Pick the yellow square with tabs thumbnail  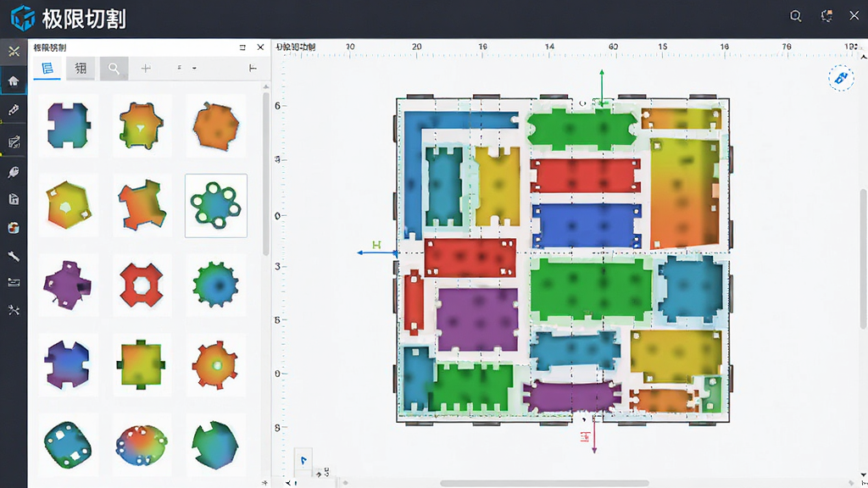tap(142, 364)
